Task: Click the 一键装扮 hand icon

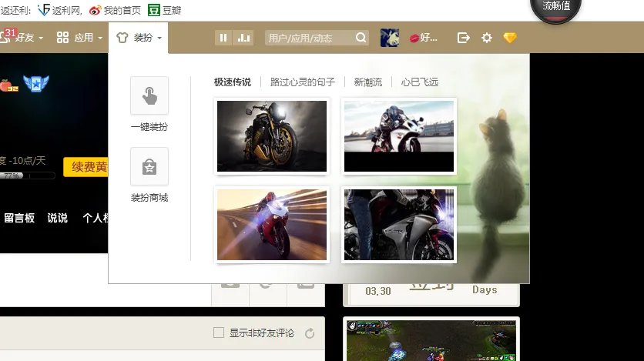Action: coord(149,95)
